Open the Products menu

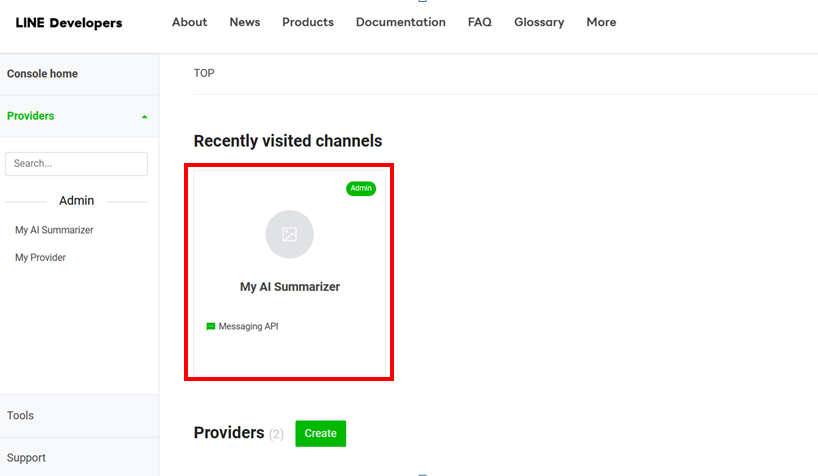[307, 22]
